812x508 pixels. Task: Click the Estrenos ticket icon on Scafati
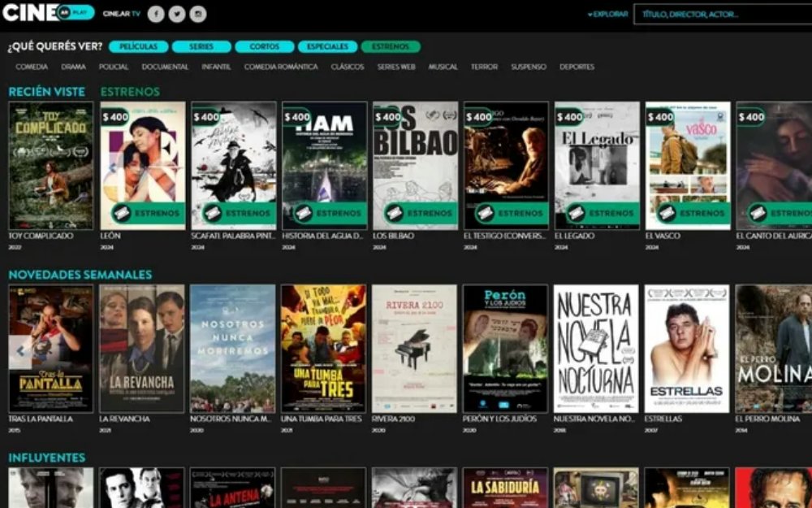coord(213,212)
